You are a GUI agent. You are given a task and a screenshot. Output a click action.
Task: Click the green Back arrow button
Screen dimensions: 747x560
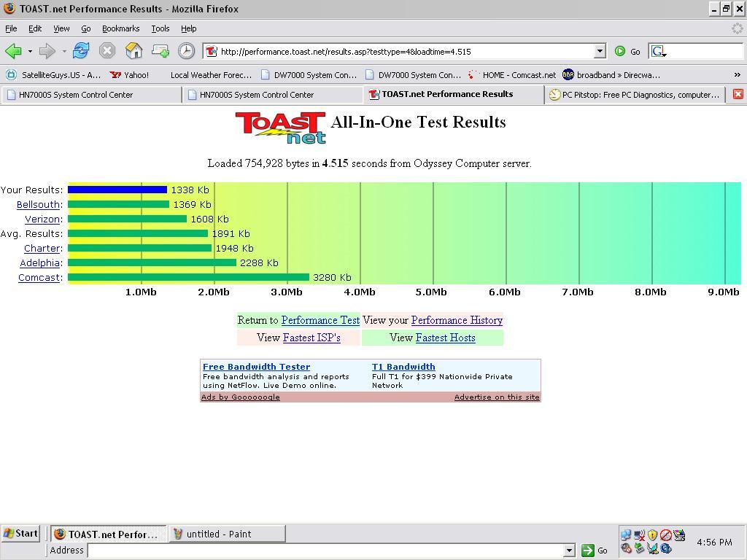(x=13, y=51)
